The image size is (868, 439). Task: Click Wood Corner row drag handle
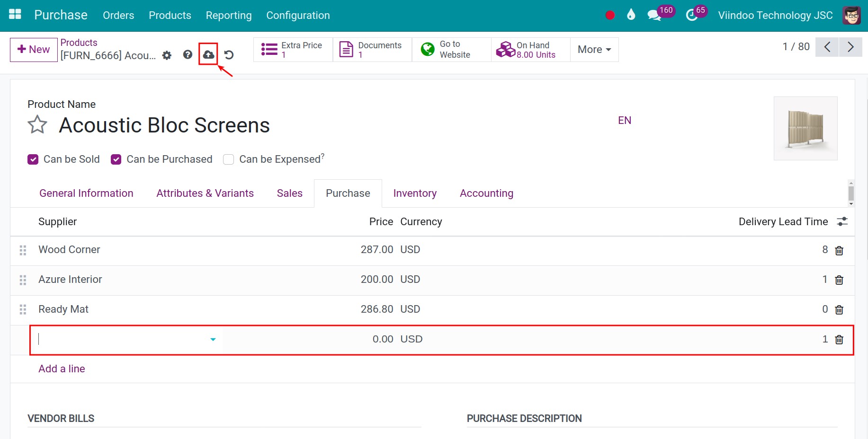(x=23, y=250)
